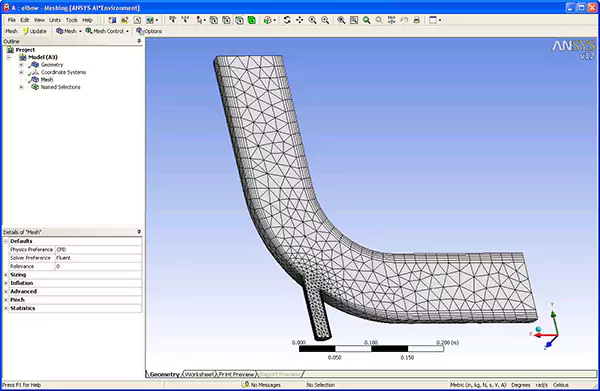Viewport: 600px width, 391px height.
Task: Open the select mode cursor dropdown arrow
Action: point(205,20)
